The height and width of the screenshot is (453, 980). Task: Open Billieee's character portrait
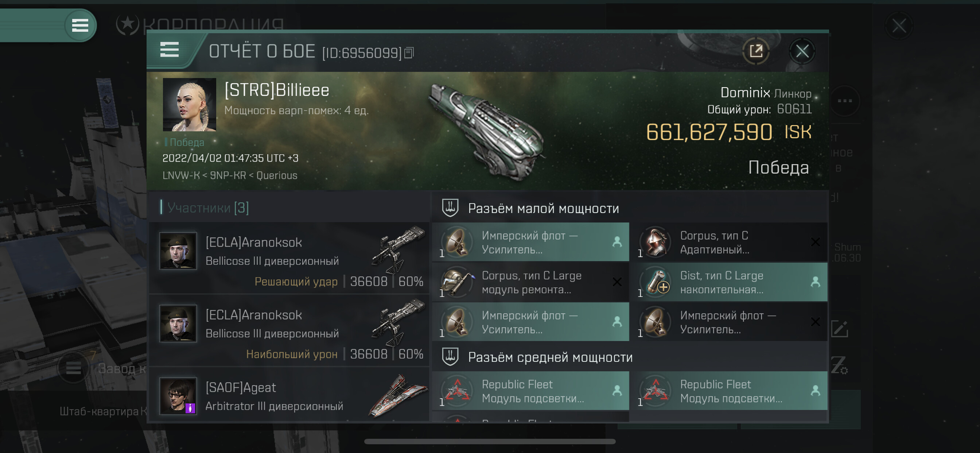(x=190, y=105)
